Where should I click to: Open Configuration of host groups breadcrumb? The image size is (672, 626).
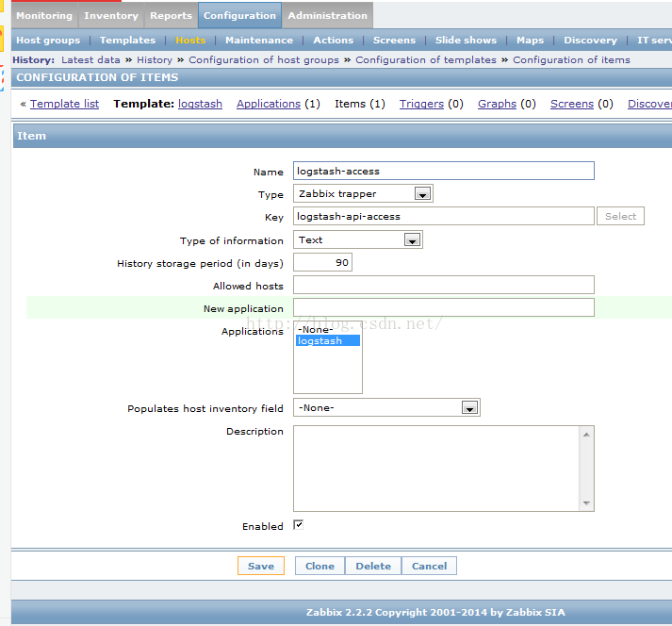(x=264, y=59)
